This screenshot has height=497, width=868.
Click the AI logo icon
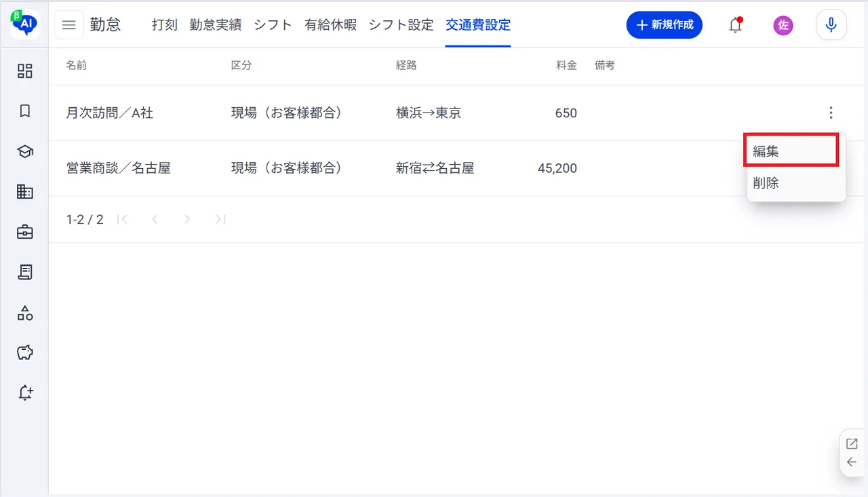tap(24, 24)
